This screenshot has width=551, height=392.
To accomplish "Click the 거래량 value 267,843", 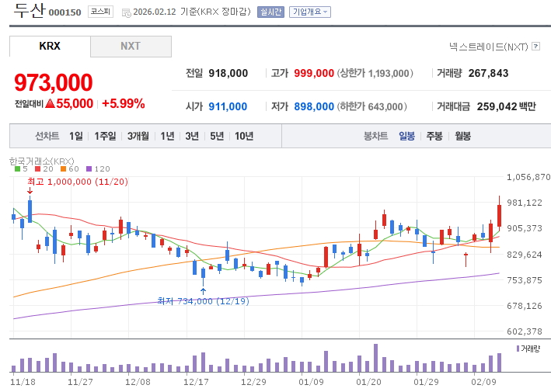I will pyautogui.click(x=489, y=73).
